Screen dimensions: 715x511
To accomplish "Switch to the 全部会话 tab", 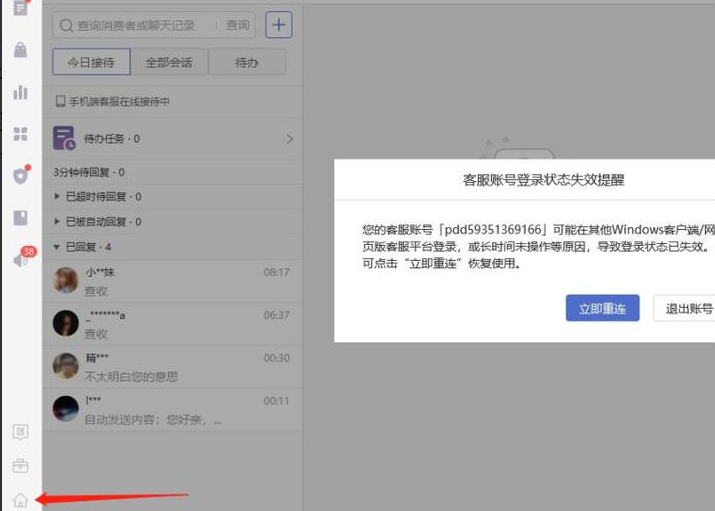I will coord(169,62).
